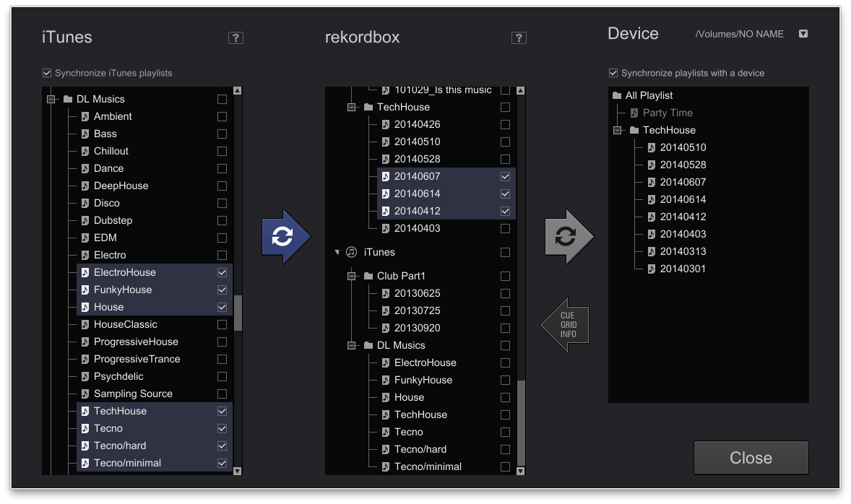The image size is (851, 504).
Task: Collapse the Club Part1 folder
Action: 351,276
